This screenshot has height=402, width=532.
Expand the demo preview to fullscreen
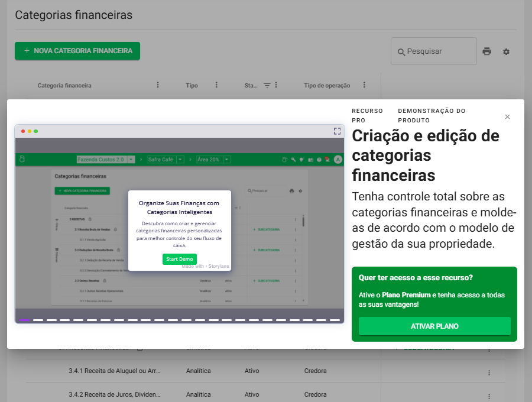pyautogui.click(x=338, y=131)
